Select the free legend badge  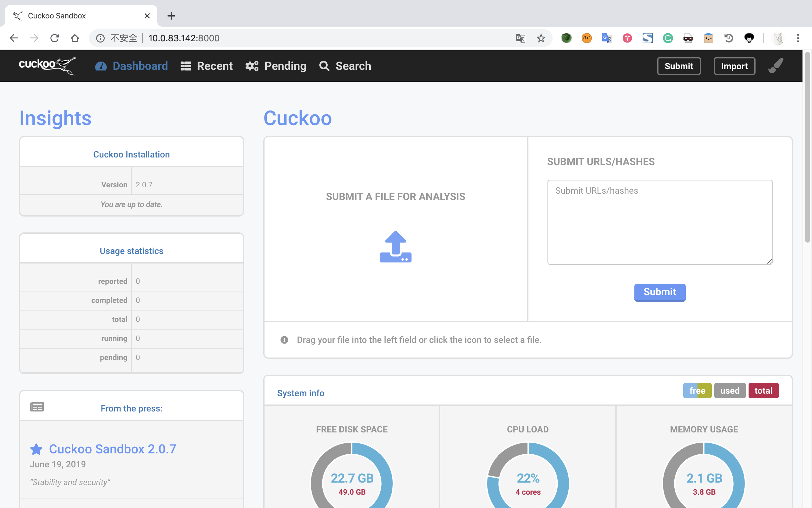click(x=697, y=391)
